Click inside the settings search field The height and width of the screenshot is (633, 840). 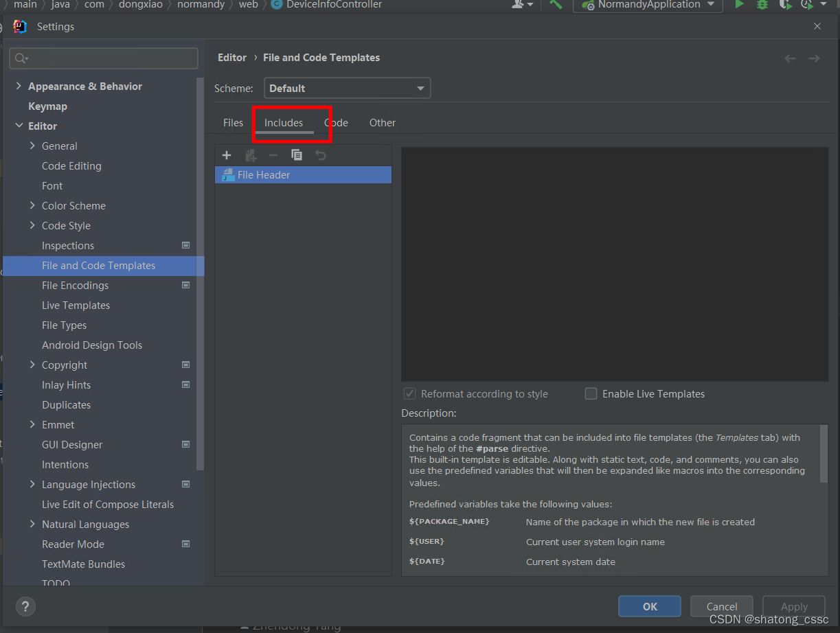[x=104, y=58]
